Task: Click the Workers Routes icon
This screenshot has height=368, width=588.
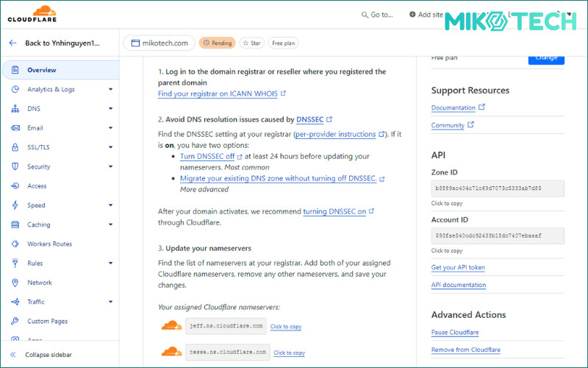Action: point(15,244)
